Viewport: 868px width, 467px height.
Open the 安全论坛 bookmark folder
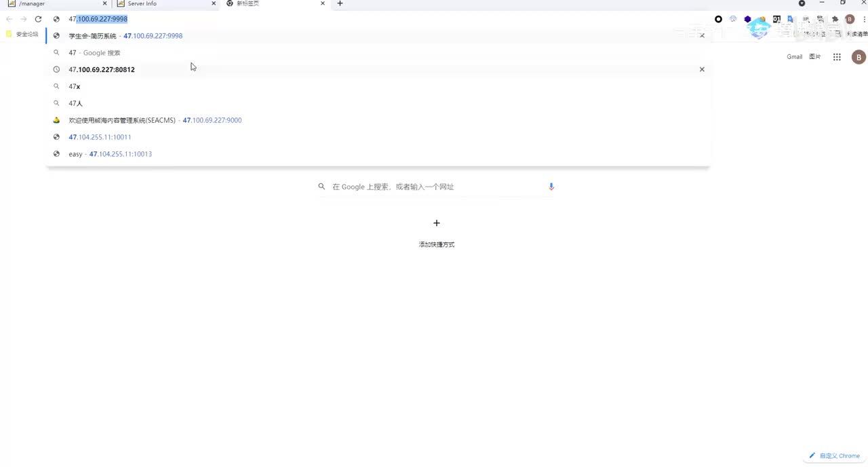tap(22, 34)
